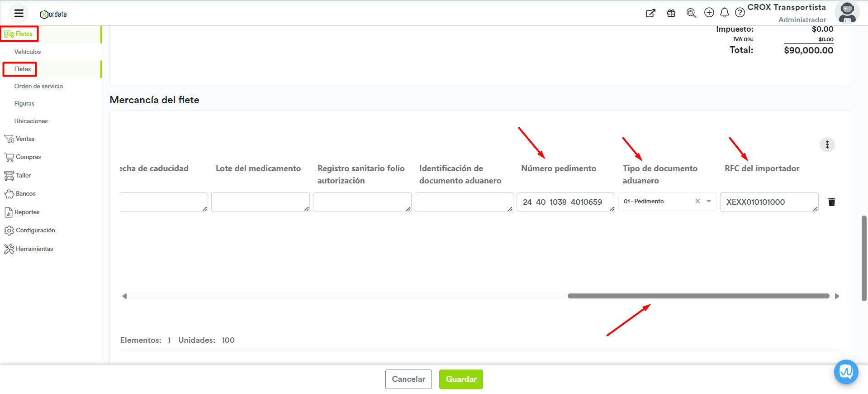The image size is (868, 394).
Task: Click the horizontal scrollbar thumb of table
Action: (x=698, y=296)
